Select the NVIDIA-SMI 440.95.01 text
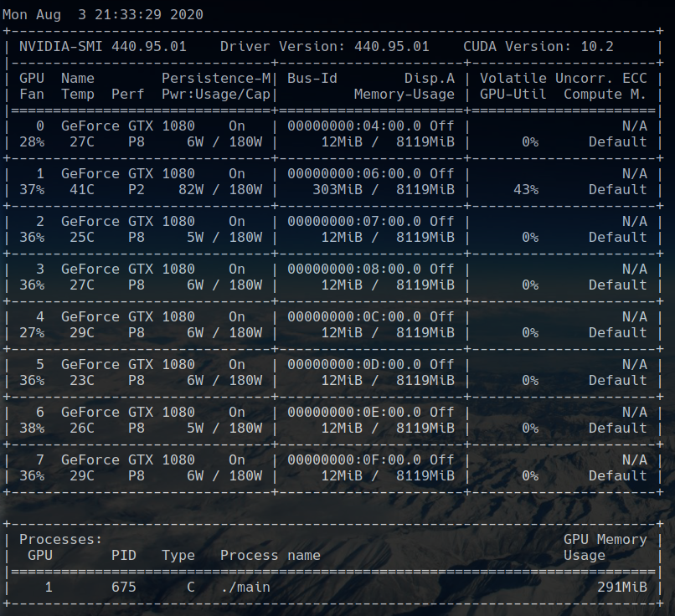The image size is (675, 616). coord(102,47)
